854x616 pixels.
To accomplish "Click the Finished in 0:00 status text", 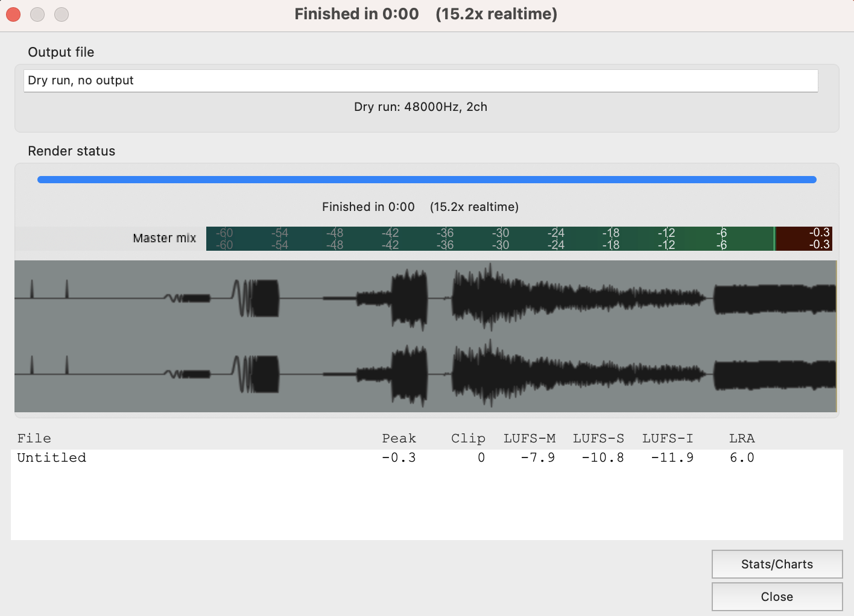I will 368,207.
